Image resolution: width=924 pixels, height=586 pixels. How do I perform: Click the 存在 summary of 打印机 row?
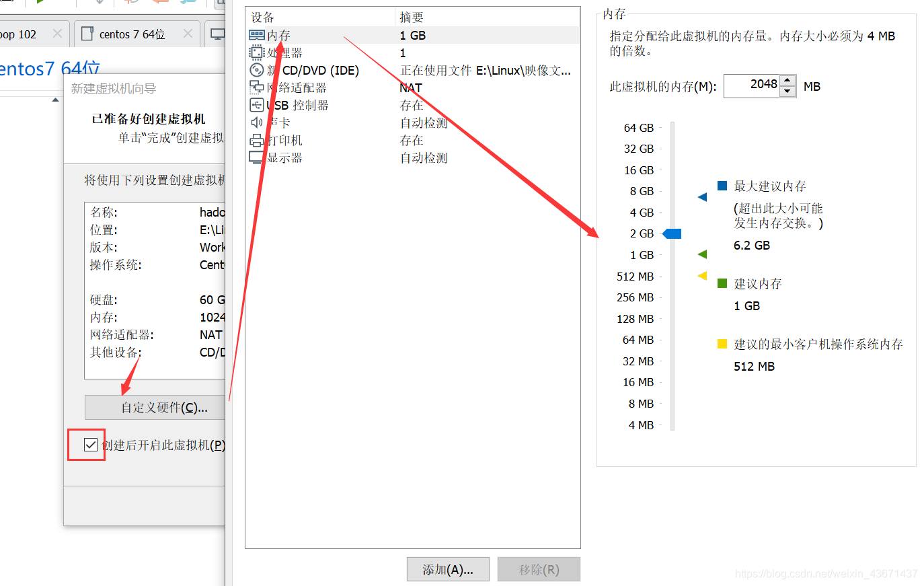(412, 140)
